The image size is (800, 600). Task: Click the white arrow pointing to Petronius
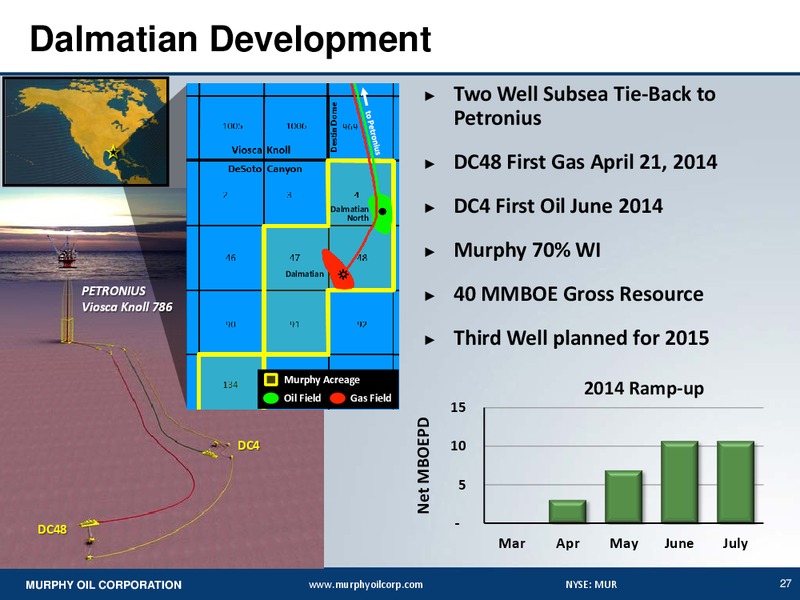tap(365, 94)
